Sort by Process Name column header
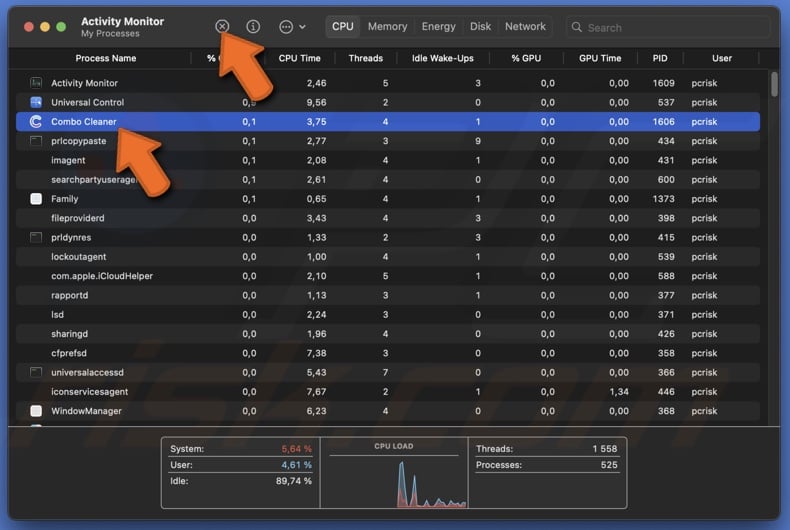790x530 pixels. [x=105, y=58]
